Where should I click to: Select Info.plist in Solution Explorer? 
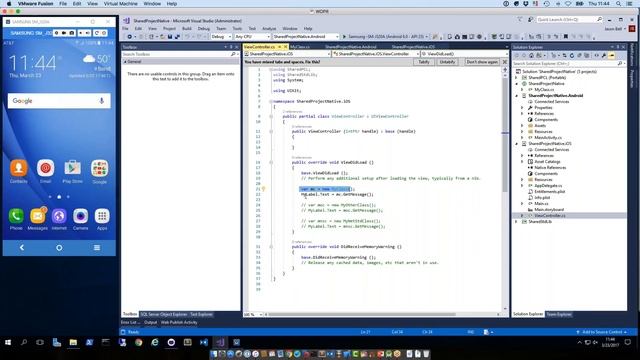pyautogui.click(x=542, y=198)
